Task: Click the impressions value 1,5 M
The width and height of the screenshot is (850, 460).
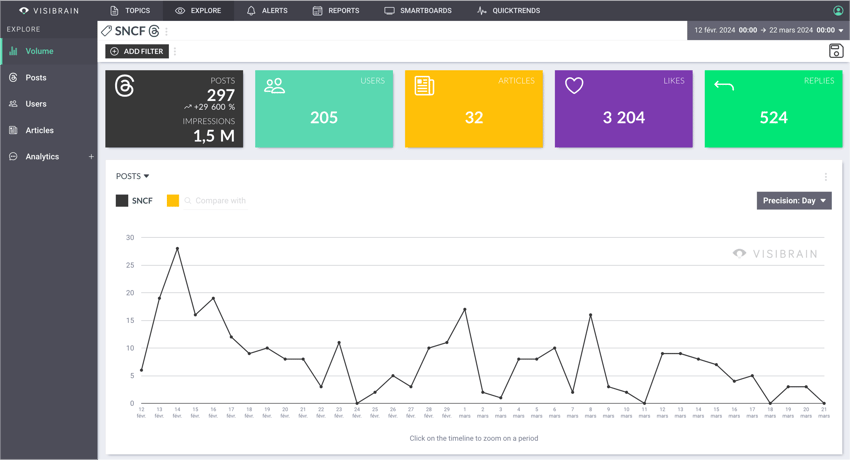Action: click(214, 136)
